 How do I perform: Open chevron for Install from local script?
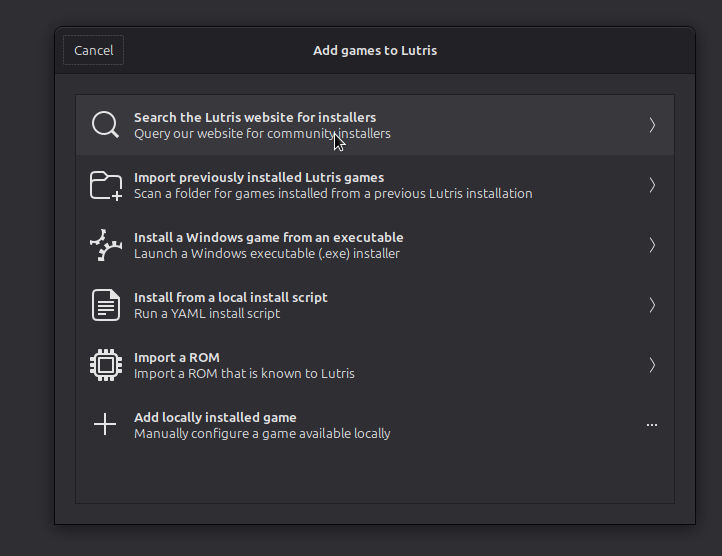(652, 305)
